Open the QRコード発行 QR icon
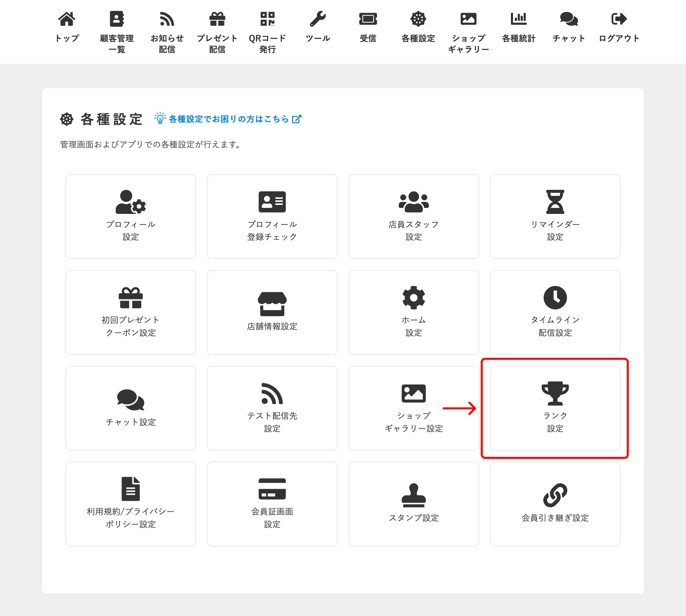 [x=268, y=19]
